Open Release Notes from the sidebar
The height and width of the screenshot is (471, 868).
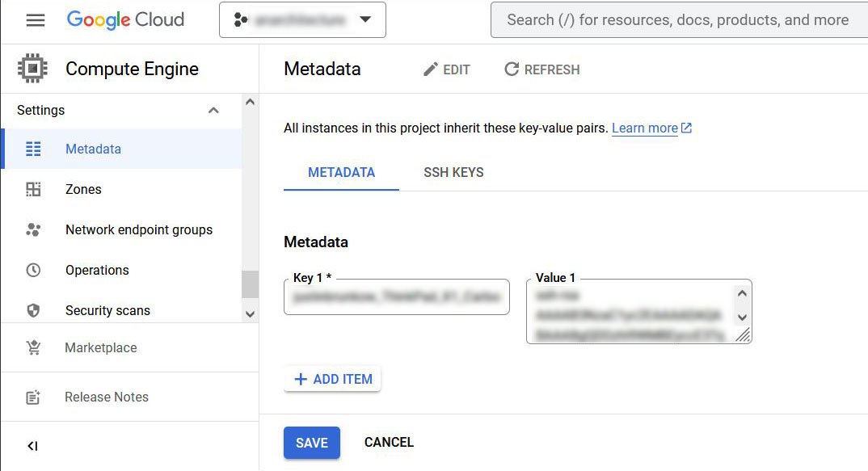[130, 397]
